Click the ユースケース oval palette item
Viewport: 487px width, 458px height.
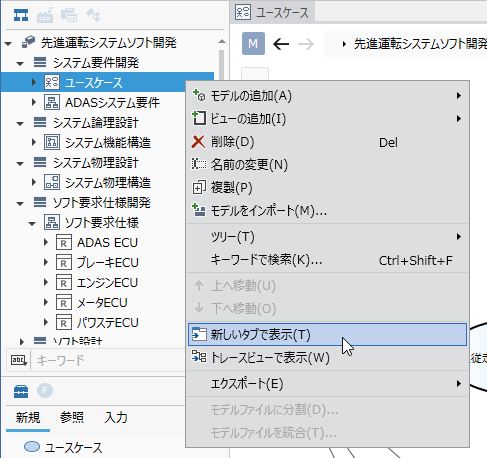coord(63,447)
